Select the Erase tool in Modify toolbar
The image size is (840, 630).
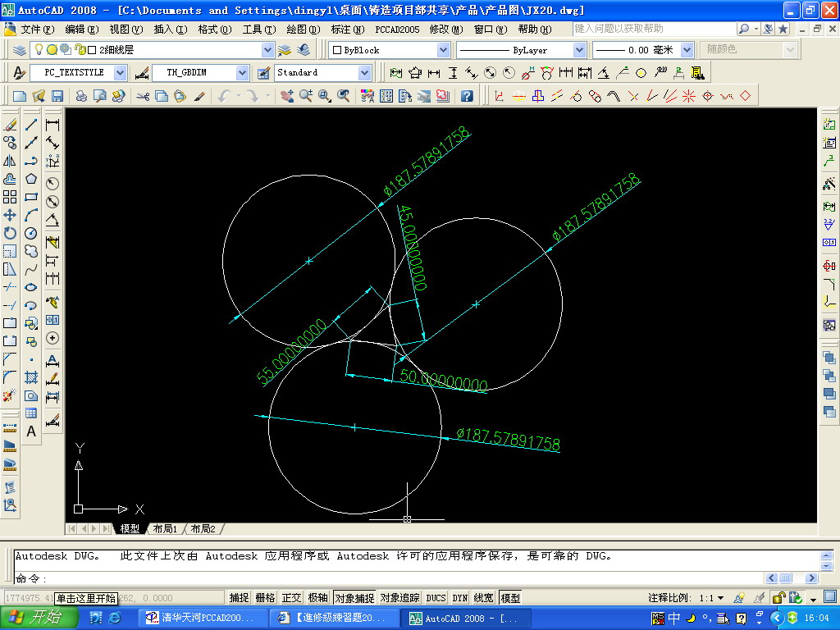(x=10, y=126)
